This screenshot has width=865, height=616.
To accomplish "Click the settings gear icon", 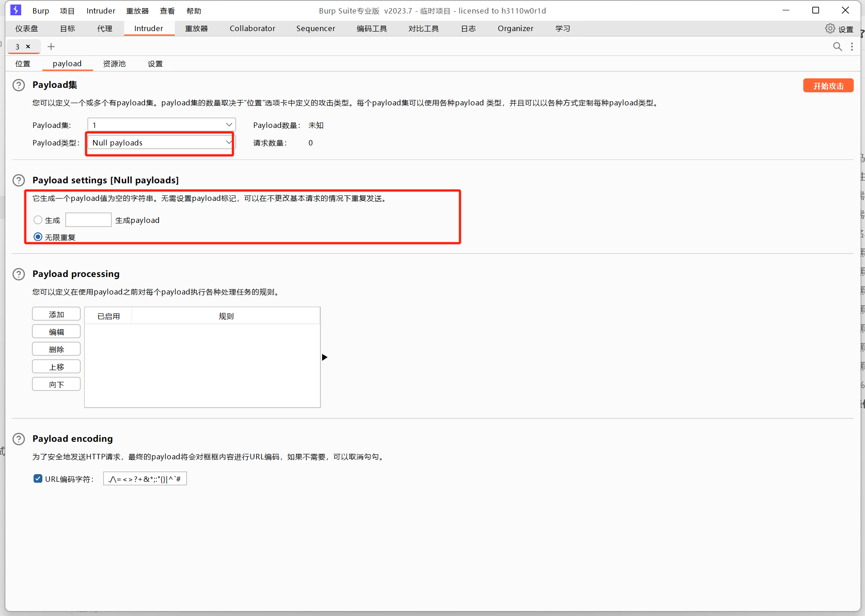I will [830, 28].
